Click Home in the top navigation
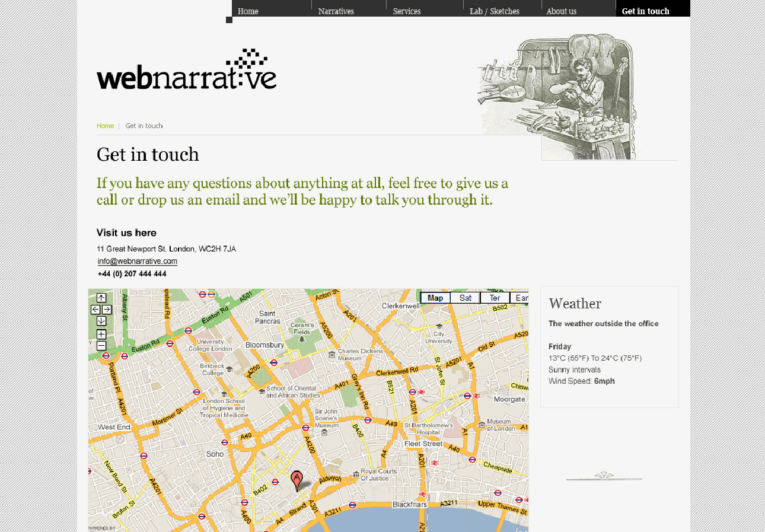This screenshot has height=532, width=765. (x=248, y=11)
